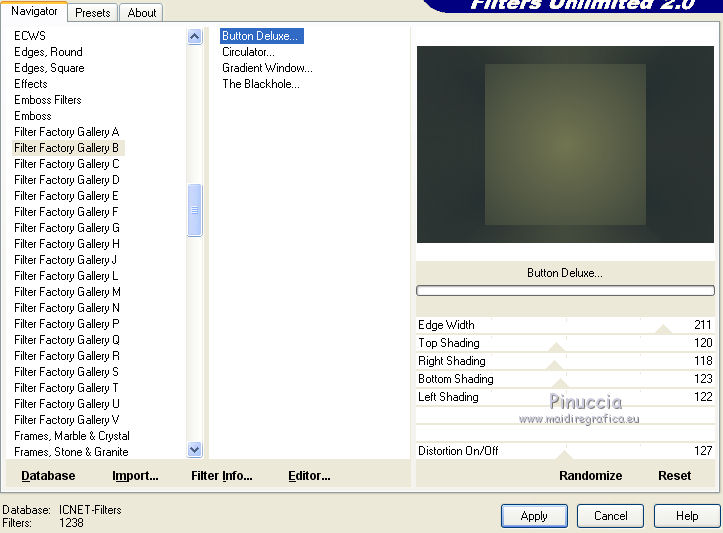
Task: Click the Top Shading value 120
Action: coord(703,343)
